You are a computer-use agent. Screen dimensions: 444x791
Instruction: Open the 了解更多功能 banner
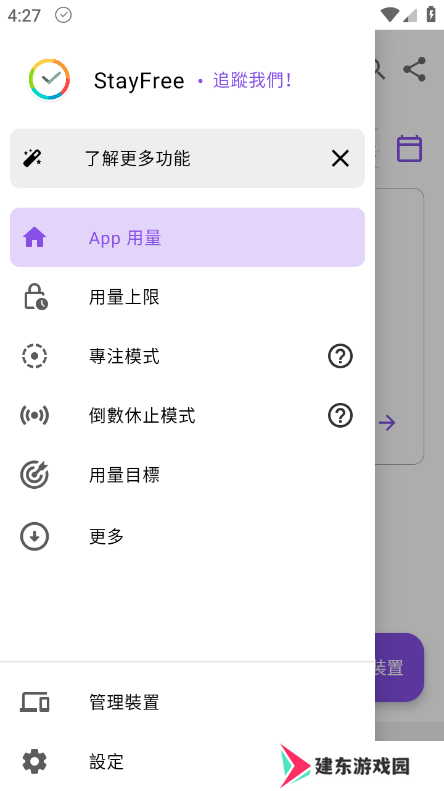pyautogui.click(x=187, y=158)
